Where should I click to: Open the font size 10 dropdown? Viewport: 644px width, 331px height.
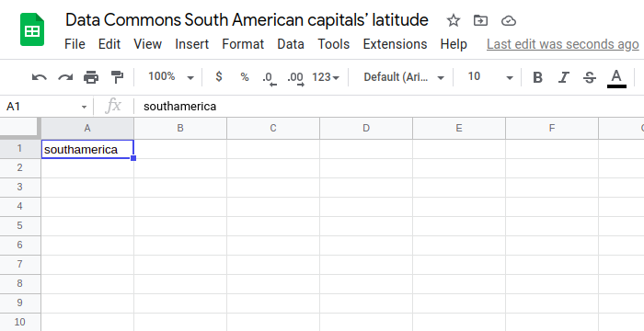[490, 77]
